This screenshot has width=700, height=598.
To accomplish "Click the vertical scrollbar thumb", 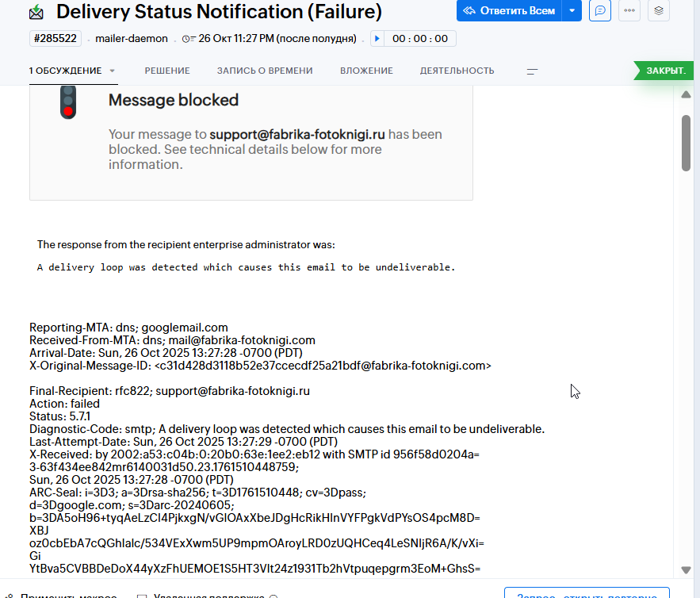I will [x=687, y=143].
